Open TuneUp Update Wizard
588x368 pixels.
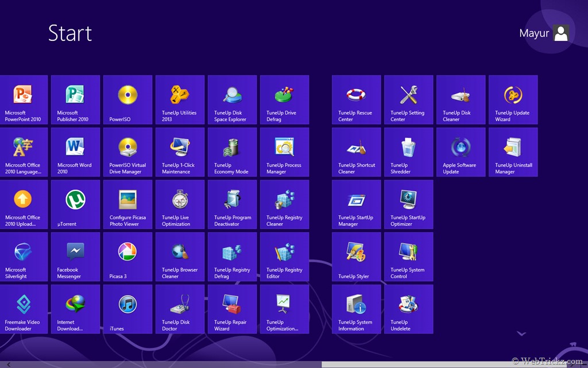pyautogui.click(x=513, y=99)
